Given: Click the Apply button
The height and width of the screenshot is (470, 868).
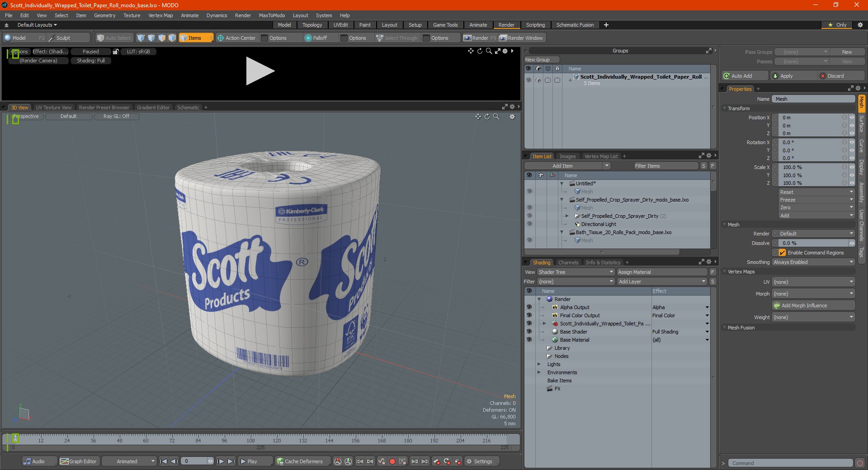Looking at the screenshot, I should pyautogui.click(x=793, y=76).
